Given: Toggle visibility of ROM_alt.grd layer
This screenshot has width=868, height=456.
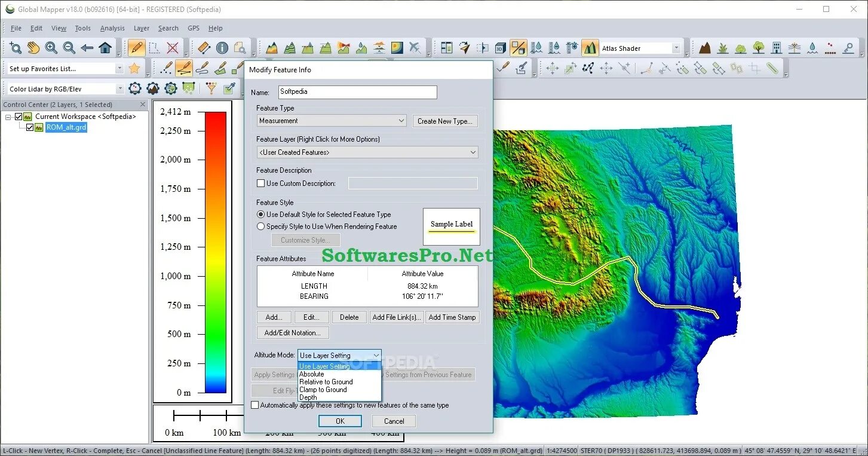Looking at the screenshot, I should (x=30, y=127).
